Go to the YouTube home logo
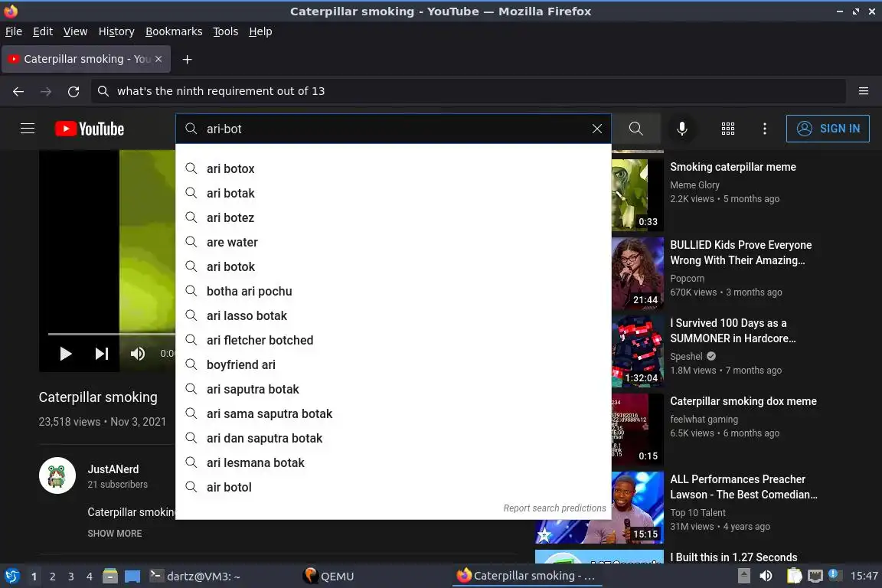Viewport: 882px width, 588px height. (90, 129)
